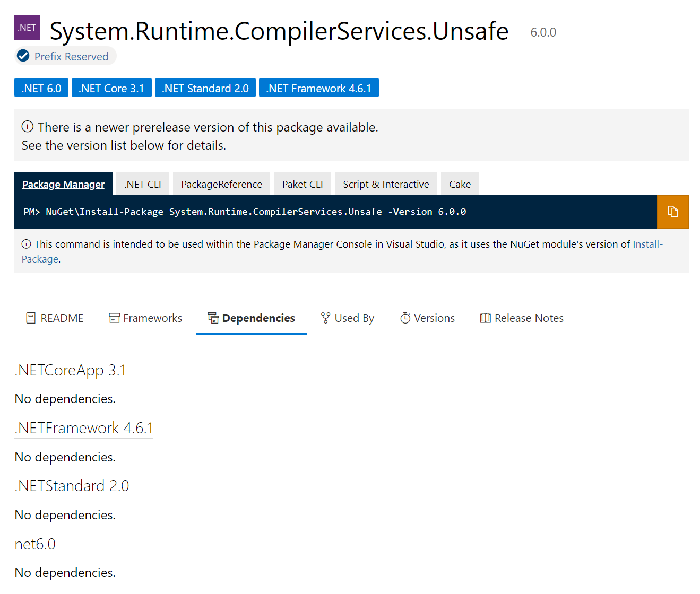Open the README tab
This screenshot has width=700, height=594.
[x=55, y=318]
